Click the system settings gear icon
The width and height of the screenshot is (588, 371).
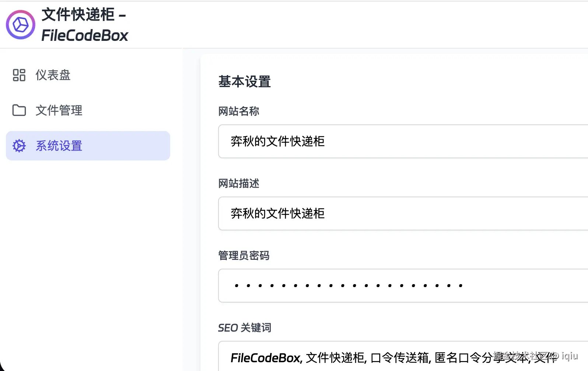click(19, 146)
